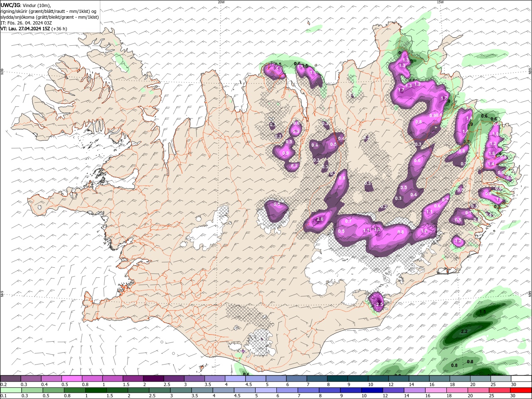Click the upper-legend teal swatch starting at 8
The width and height of the screenshot is (532, 399).
click(337, 379)
